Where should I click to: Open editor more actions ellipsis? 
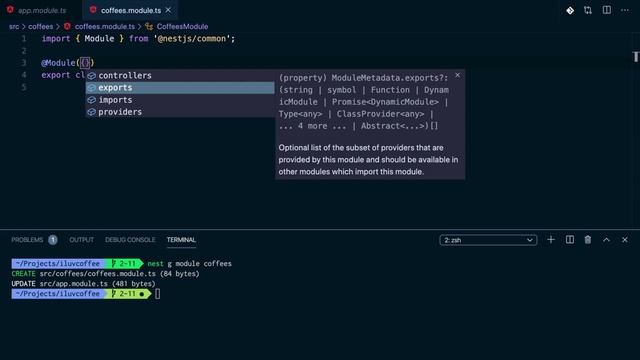625,10
